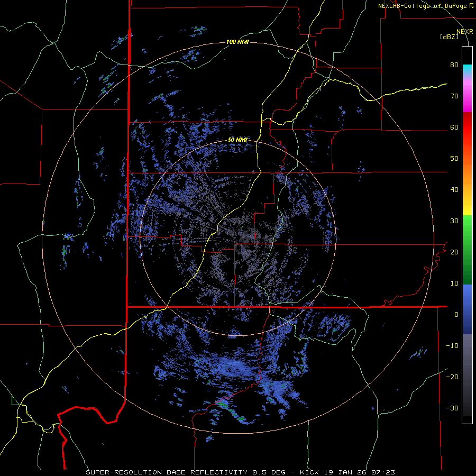
Task: Click the Super-Resolution Base Reflectivity KICX caption
Action: click(241, 472)
